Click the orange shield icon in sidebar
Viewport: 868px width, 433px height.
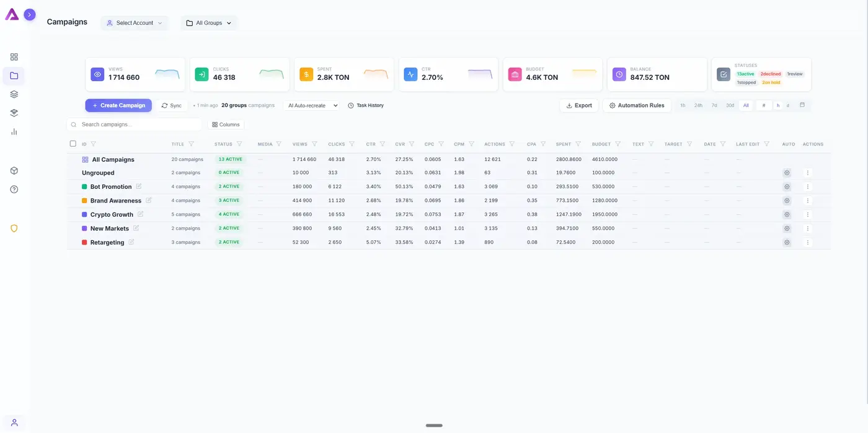pos(14,228)
